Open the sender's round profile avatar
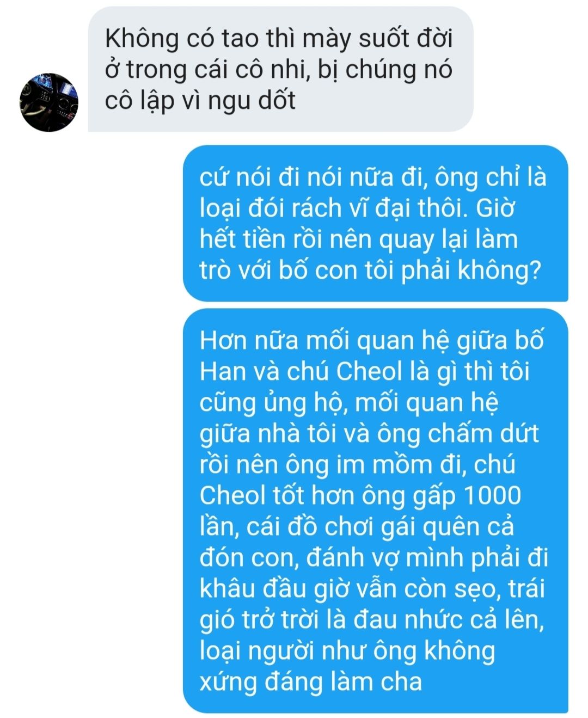588x718 pixels. click(x=49, y=102)
